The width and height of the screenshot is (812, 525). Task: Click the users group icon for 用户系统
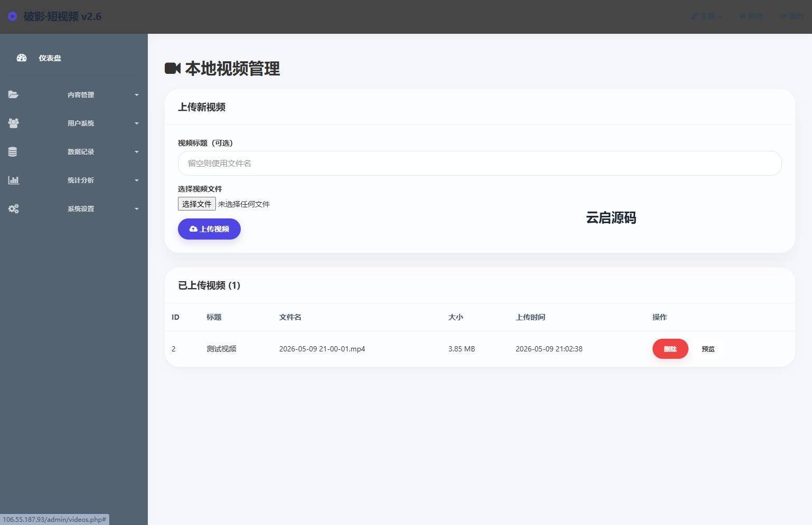(x=13, y=123)
